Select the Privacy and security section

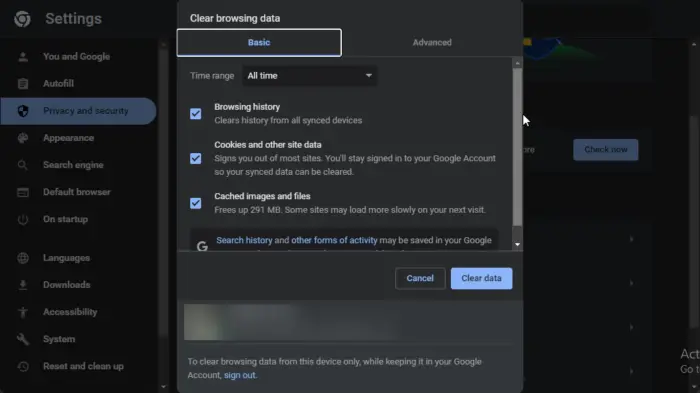click(79, 111)
